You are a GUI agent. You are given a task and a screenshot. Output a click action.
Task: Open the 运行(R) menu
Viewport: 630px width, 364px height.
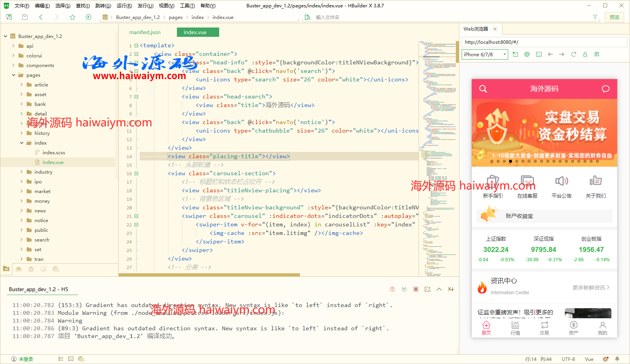pyautogui.click(x=124, y=6)
